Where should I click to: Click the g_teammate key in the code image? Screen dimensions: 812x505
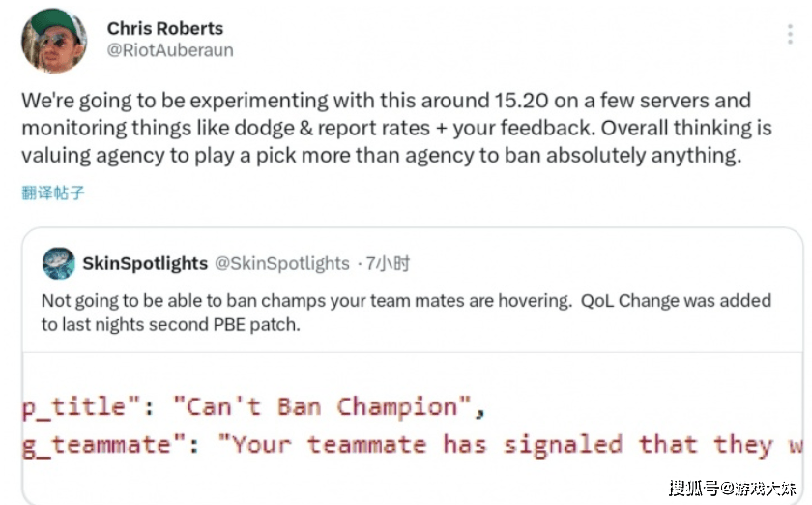[97, 445]
